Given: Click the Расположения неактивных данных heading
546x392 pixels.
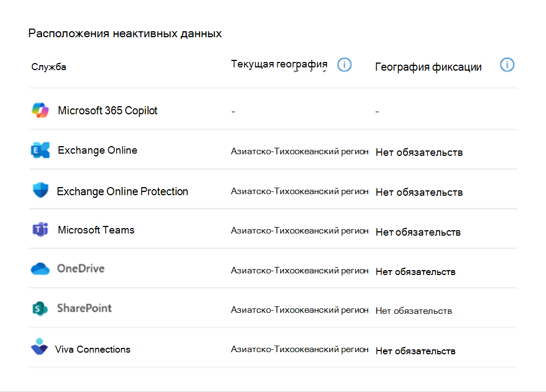Looking at the screenshot, I should (125, 33).
